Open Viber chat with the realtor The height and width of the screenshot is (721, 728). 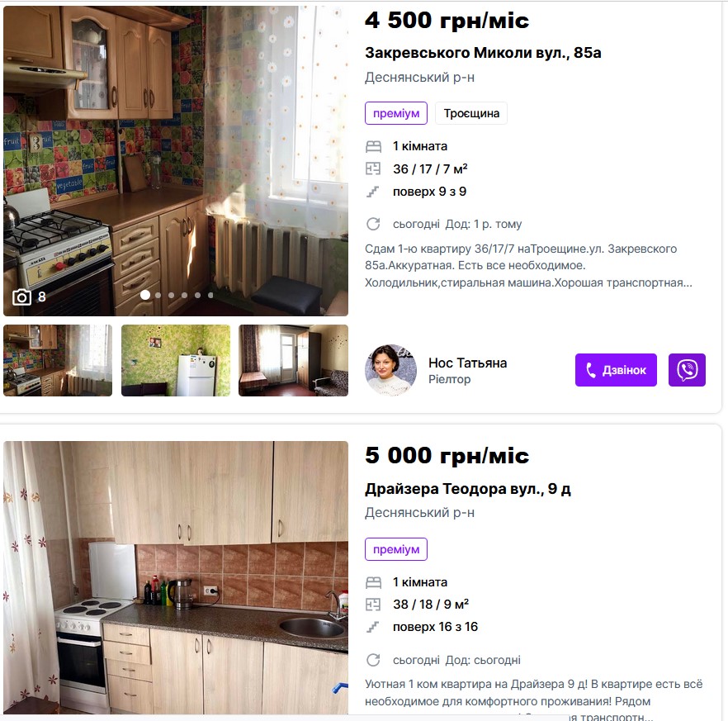pyautogui.click(x=687, y=370)
